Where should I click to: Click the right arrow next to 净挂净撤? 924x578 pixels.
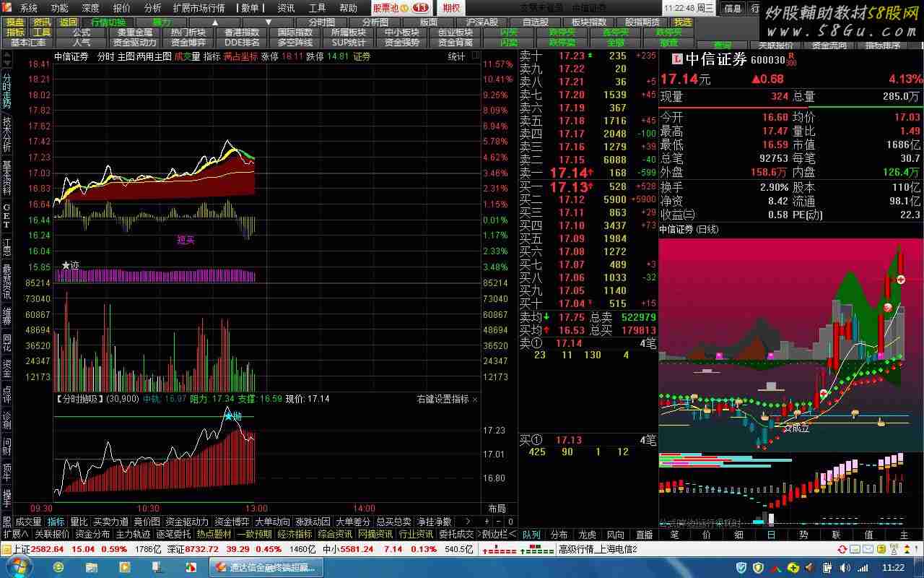pyautogui.click(x=468, y=522)
